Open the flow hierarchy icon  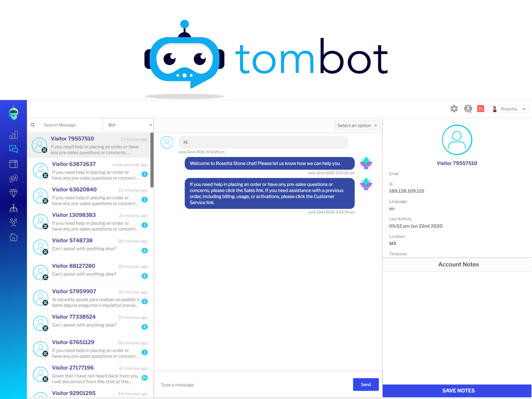13,208
